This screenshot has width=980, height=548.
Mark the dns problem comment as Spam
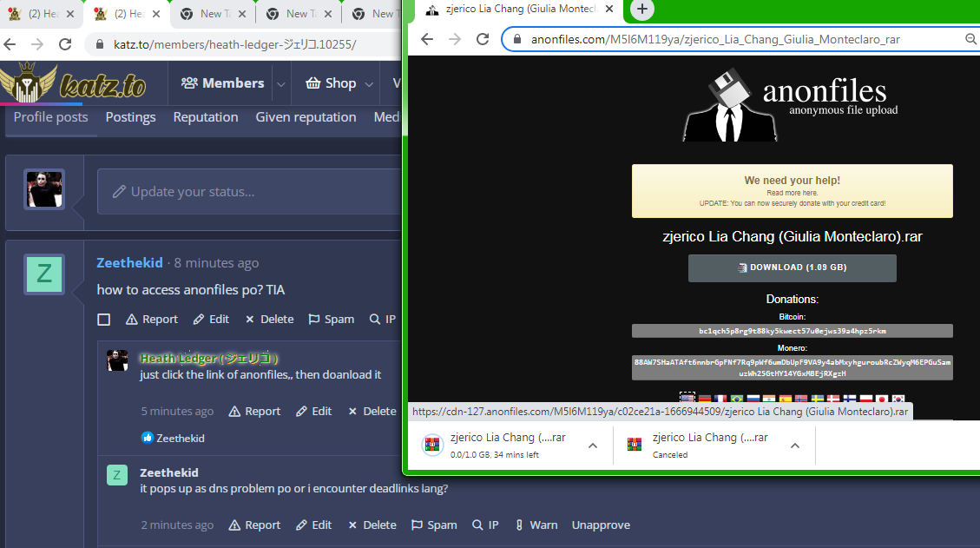click(x=434, y=525)
